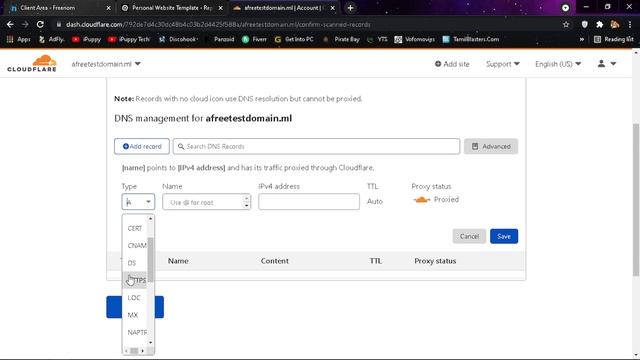Open the Reading list
The image size is (640, 360).
click(x=614, y=39)
